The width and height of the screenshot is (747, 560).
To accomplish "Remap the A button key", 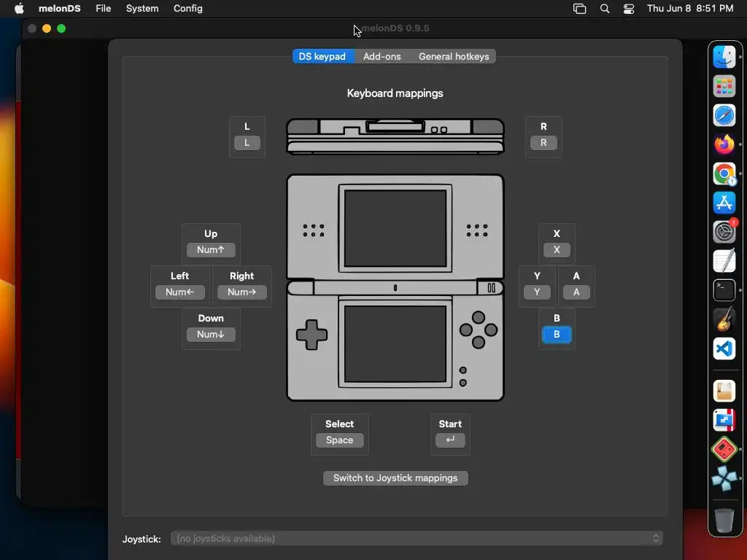I will click(x=576, y=292).
